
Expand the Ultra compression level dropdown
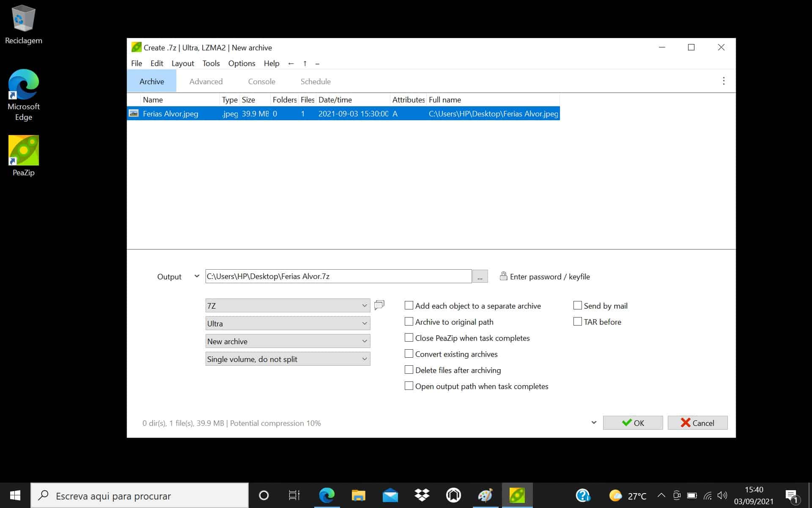(288, 323)
